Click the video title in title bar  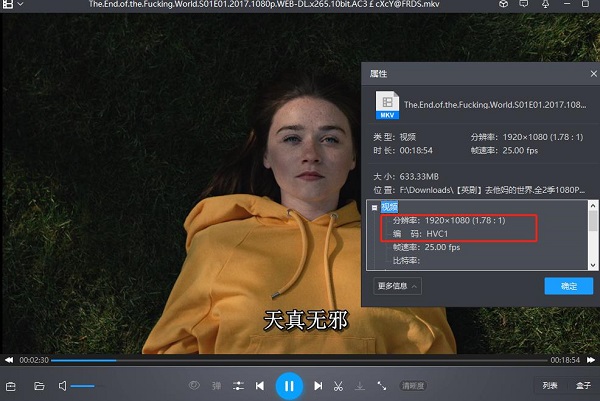pos(264,4)
